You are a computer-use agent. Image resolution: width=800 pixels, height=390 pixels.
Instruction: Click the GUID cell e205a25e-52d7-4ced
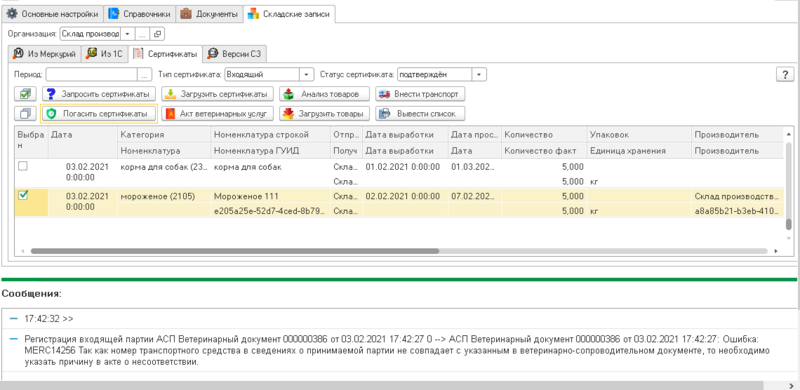pos(270,210)
